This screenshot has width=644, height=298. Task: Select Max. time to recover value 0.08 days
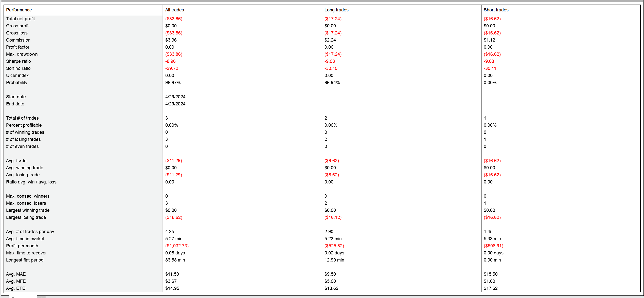[175, 253]
